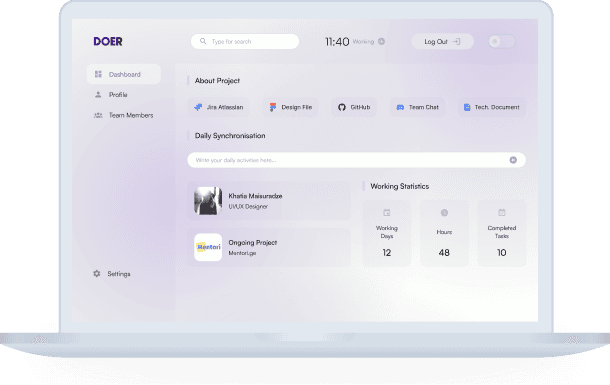Click the Settings gear icon
The height and width of the screenshot is (385, 610).
tap(97, 274)
